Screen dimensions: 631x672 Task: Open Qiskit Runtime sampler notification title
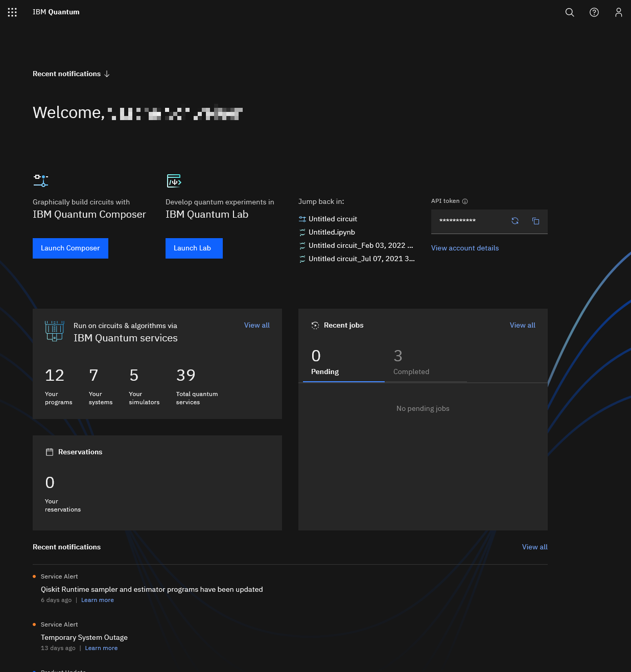(152, 590)
